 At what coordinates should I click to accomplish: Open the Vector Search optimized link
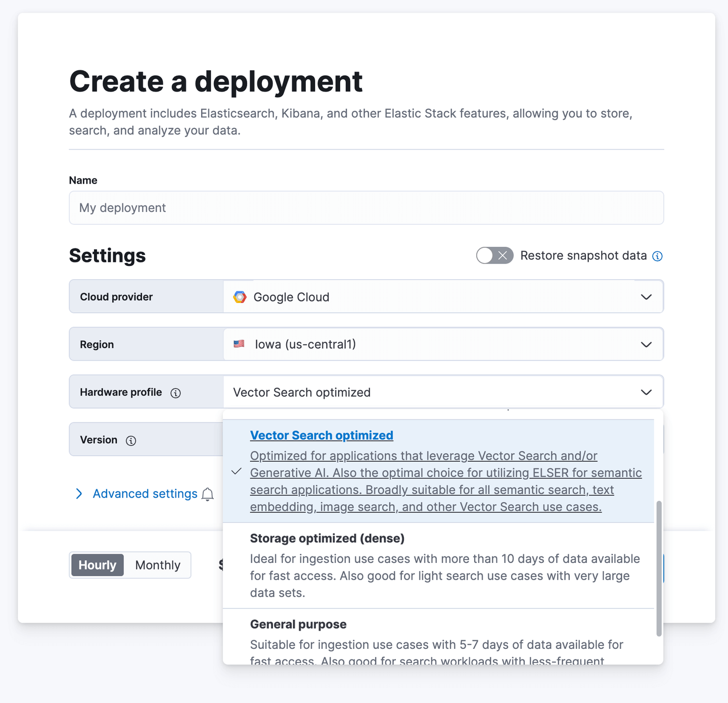pos(321,435)
